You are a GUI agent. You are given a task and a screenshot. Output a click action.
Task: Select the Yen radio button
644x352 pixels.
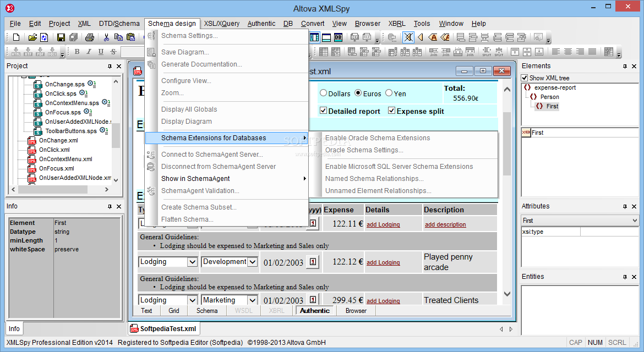tap(389, 93)
